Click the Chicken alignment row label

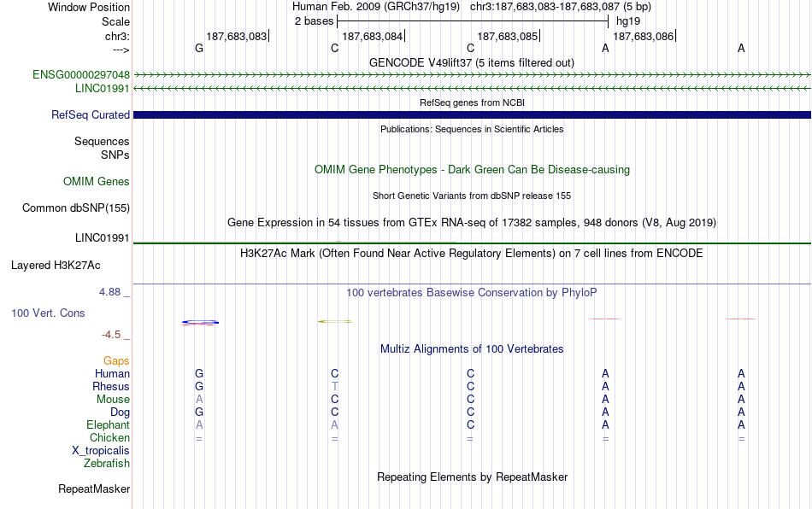[x=109, y=437]
